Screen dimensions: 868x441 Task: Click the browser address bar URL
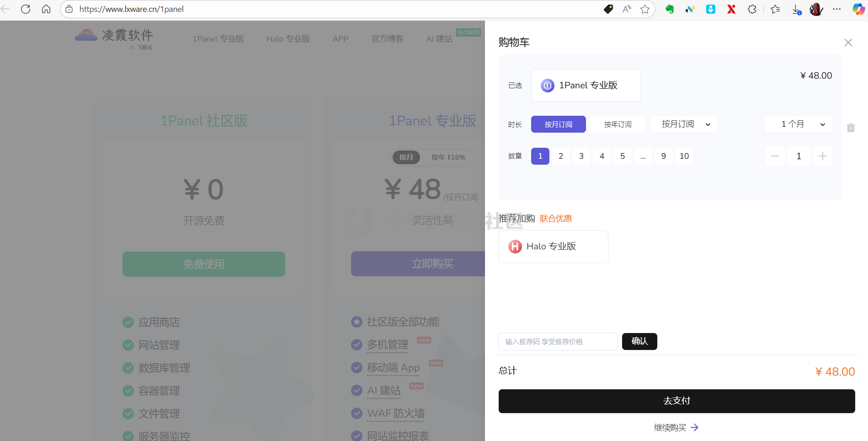click(x=132, y=9)
